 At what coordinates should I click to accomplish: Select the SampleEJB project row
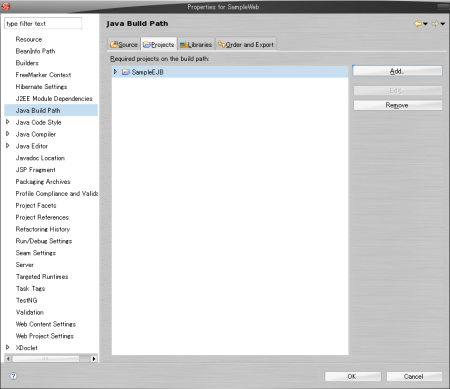click(230, 72)
